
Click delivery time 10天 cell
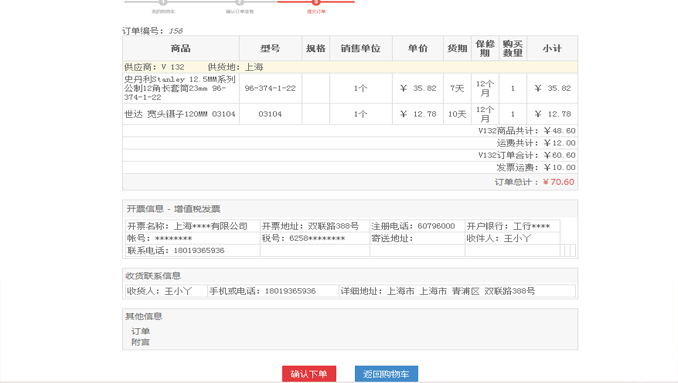(457, 114)
